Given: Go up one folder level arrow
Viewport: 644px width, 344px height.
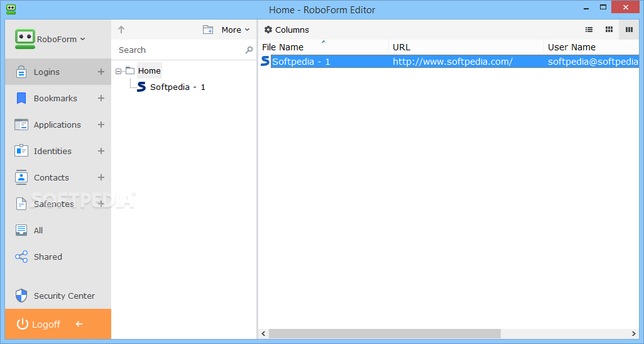Looking at the screenshot, I should click(x=121, y=30).
